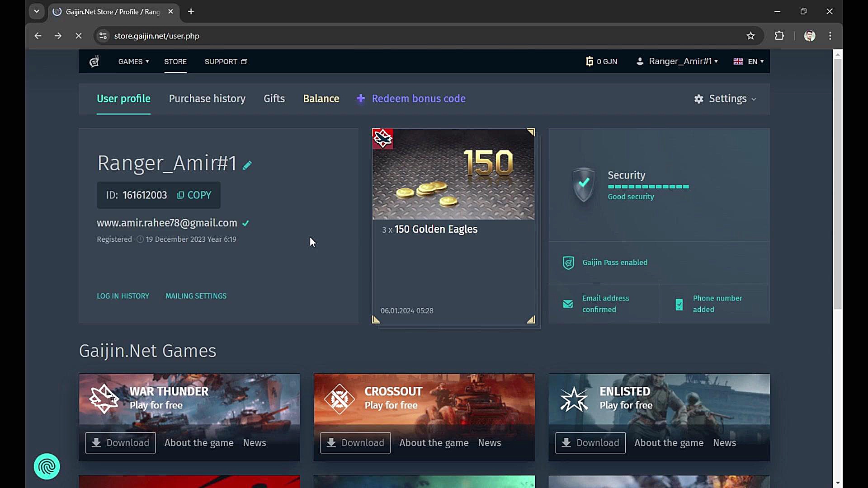Download Crossout
The image size is (868, 488).
[x=356, y=443]
